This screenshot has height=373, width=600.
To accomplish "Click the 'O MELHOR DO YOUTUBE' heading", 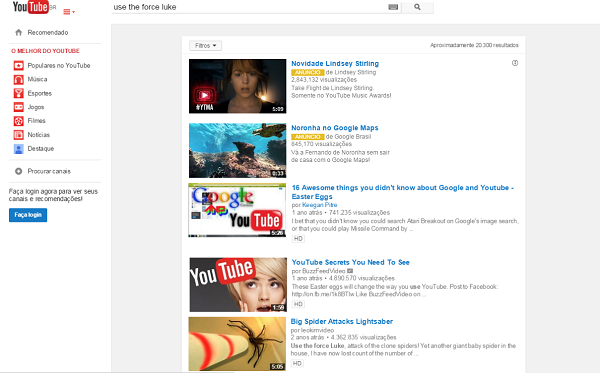I will (x=45, y=51).
